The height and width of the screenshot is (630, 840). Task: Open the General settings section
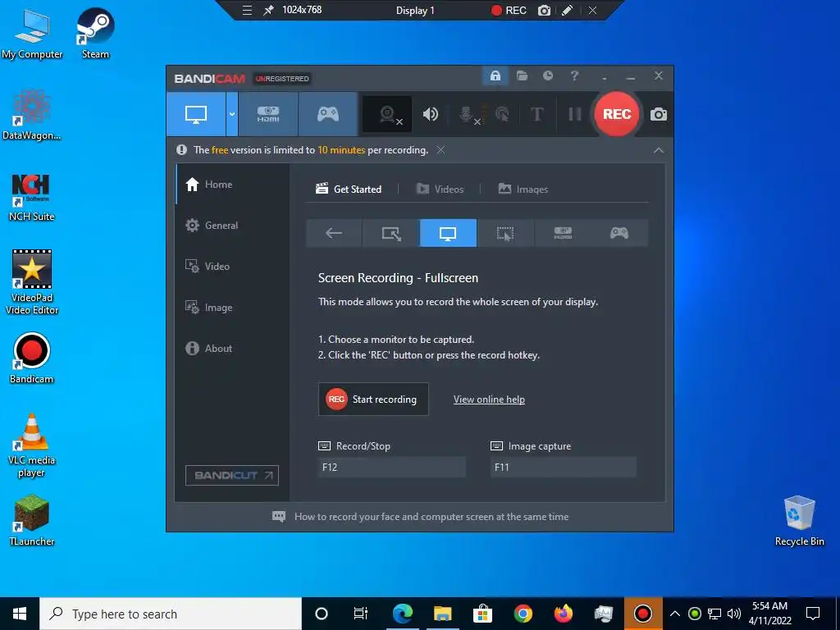pos(233,226)
